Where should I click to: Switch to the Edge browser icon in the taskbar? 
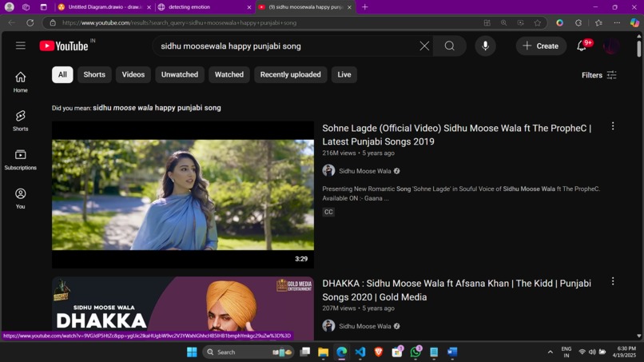[342, 352]
